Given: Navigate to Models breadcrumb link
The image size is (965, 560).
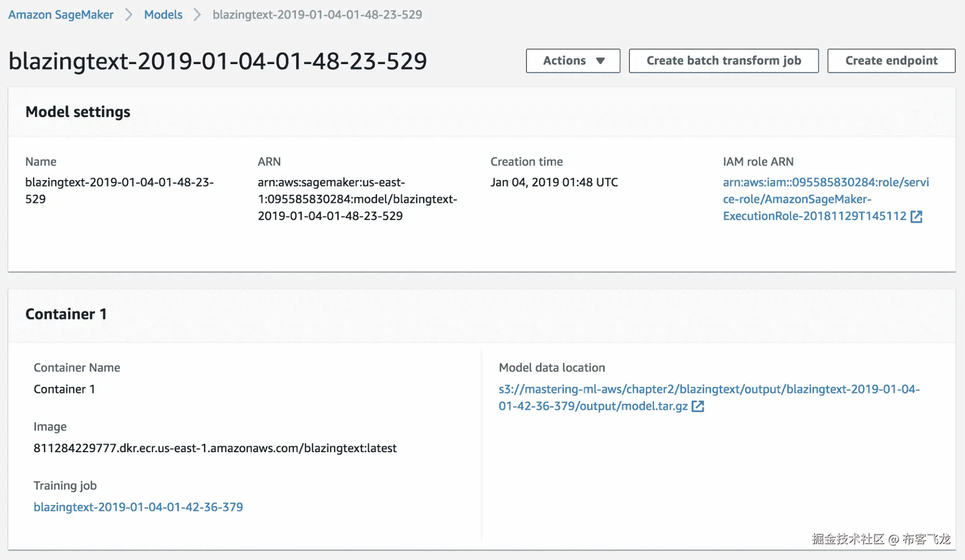Looking at the screenshot, I should tap(163, 15).
